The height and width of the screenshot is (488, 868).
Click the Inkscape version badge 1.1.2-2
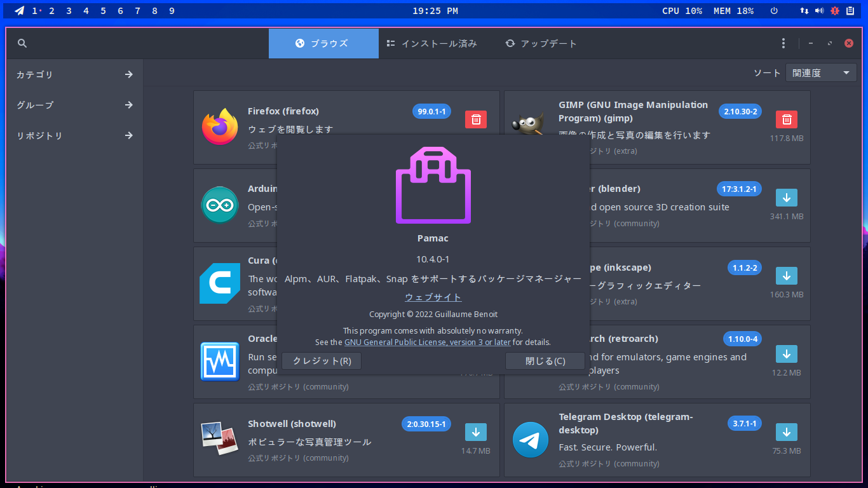pyautogui.click(x=745, y=268)
